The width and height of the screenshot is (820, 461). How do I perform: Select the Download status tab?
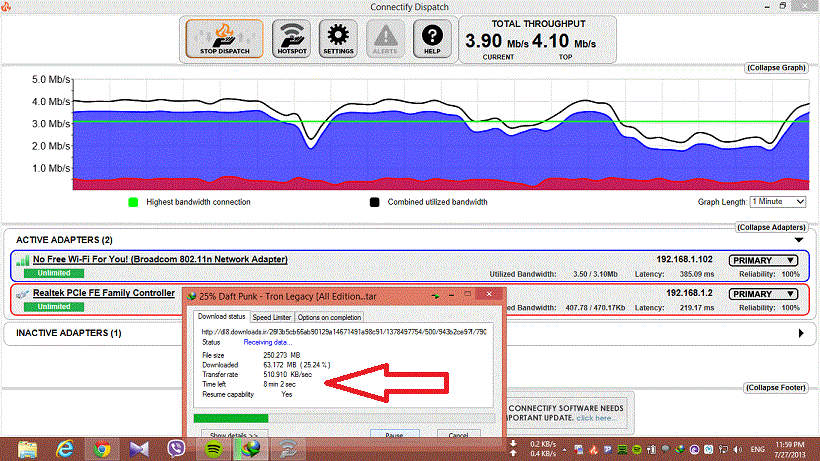click(x=221, y=317)
